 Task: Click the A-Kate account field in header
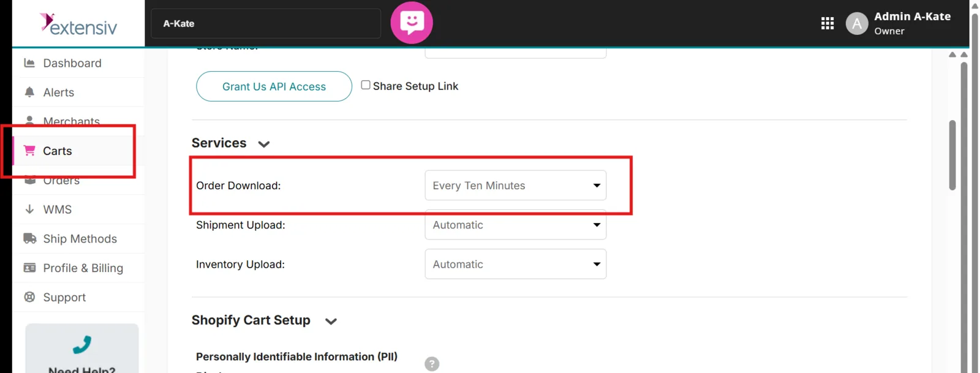(x=266, y=23)
